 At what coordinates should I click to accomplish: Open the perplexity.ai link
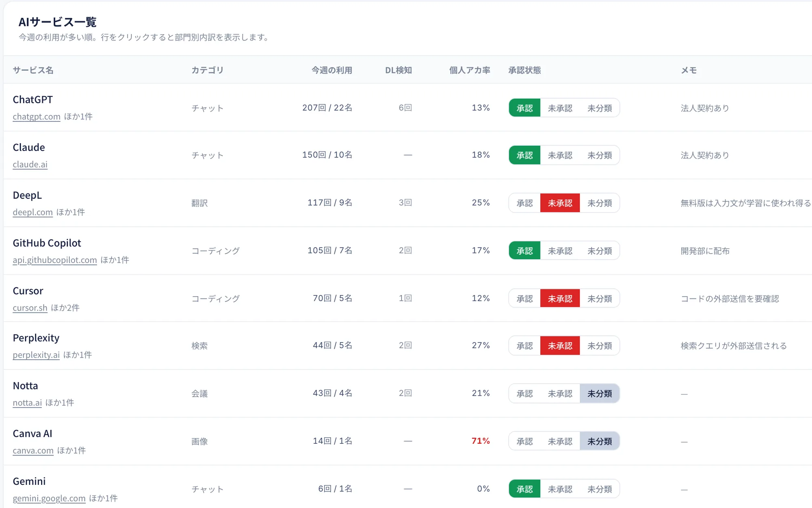click(x=36, y=355)
